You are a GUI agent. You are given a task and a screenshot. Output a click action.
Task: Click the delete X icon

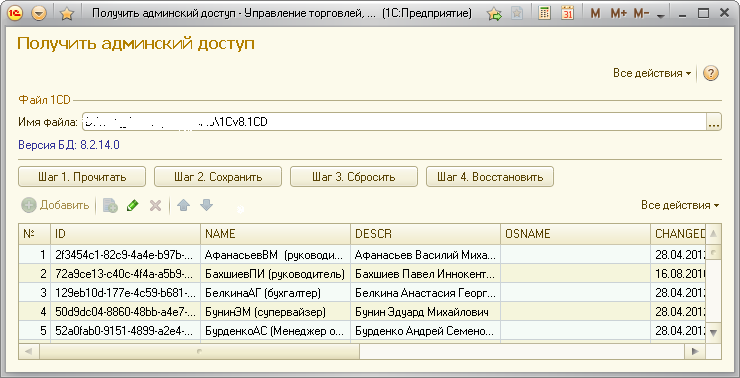[155, 205]
